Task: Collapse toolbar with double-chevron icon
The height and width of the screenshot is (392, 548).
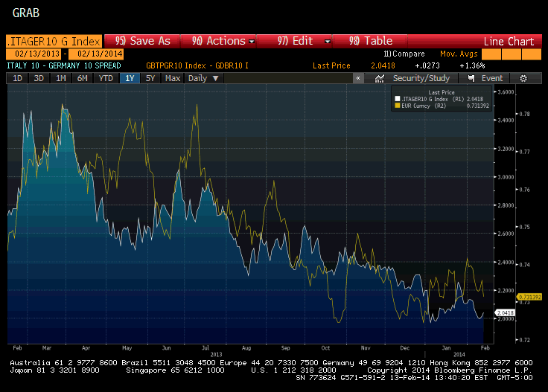Action: [x=358, y=78]
